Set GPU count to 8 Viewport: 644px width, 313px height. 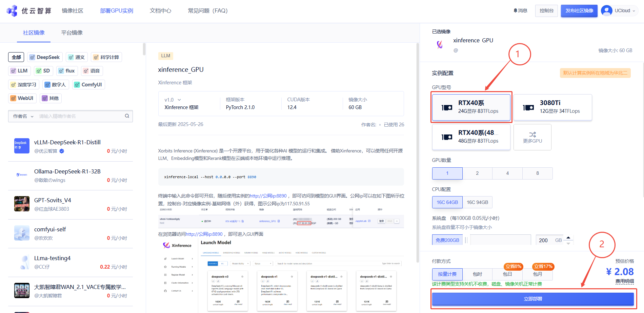click(538, 173)
